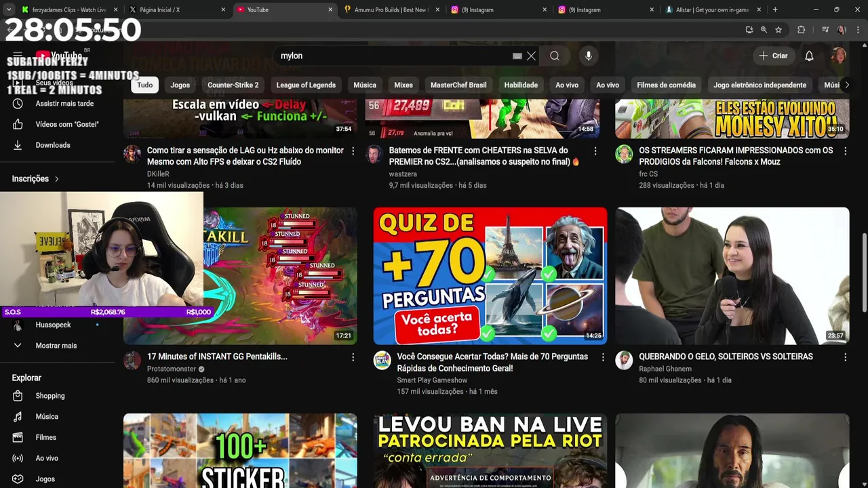Switch to Amumu Pro Builds tab

coord(392,9)
